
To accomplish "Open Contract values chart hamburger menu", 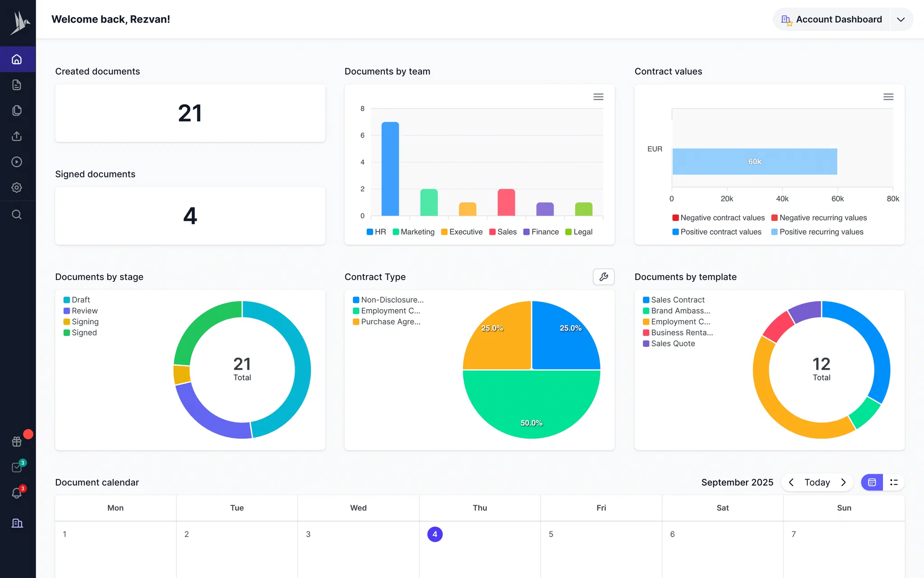I will (888, 97).
